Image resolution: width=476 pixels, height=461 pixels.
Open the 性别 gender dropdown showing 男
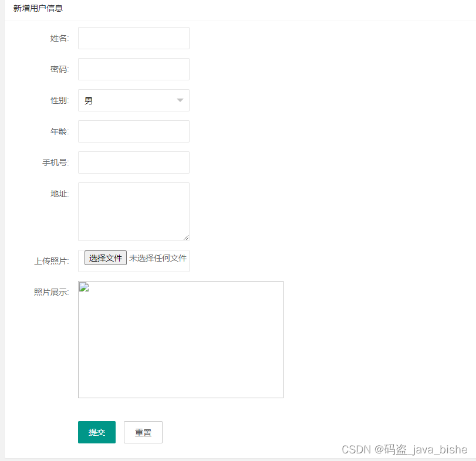point(134,100)
